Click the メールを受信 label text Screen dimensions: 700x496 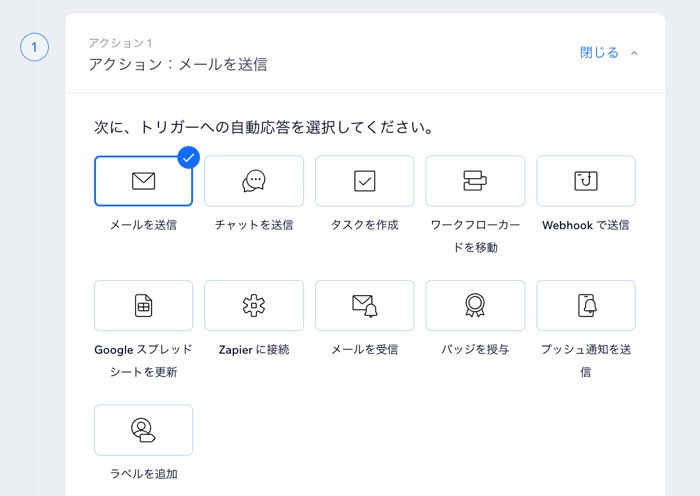coord(365,349)
